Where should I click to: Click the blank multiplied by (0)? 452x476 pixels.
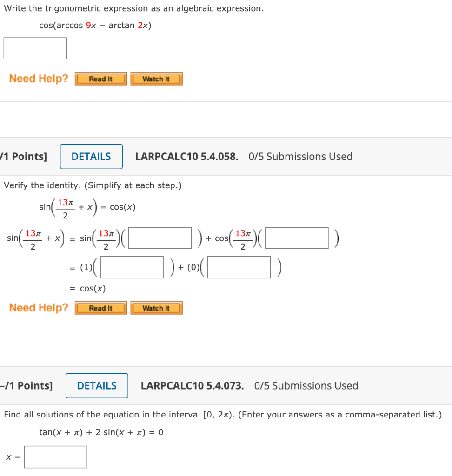pyautogui.click(x=239, y=267)
